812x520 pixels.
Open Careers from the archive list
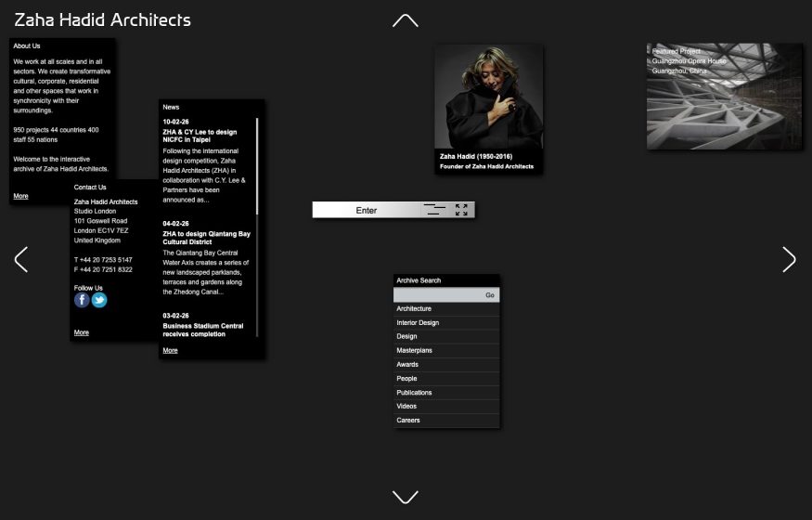click(408, 420)
